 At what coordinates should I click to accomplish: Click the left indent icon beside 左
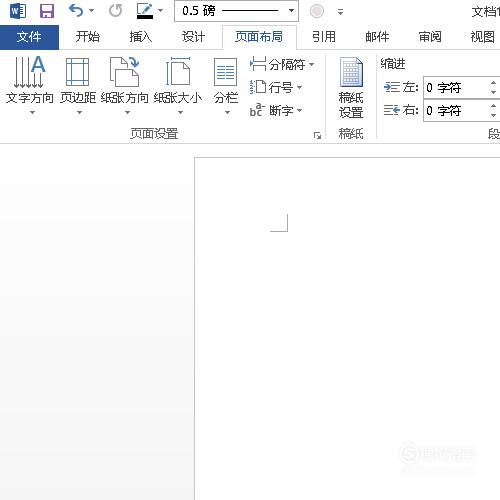pyautogui.click(x=392, y=87)
